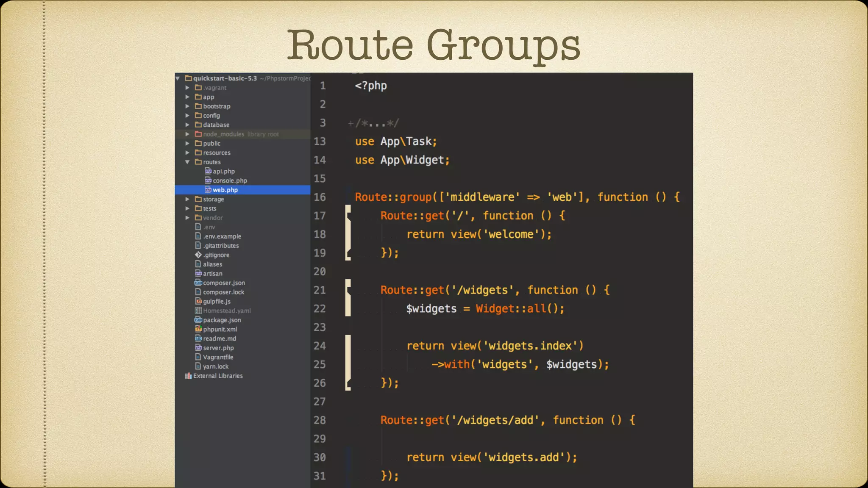868x488 pixels.
Task: Select the External Libraries label
Action: 218,376
